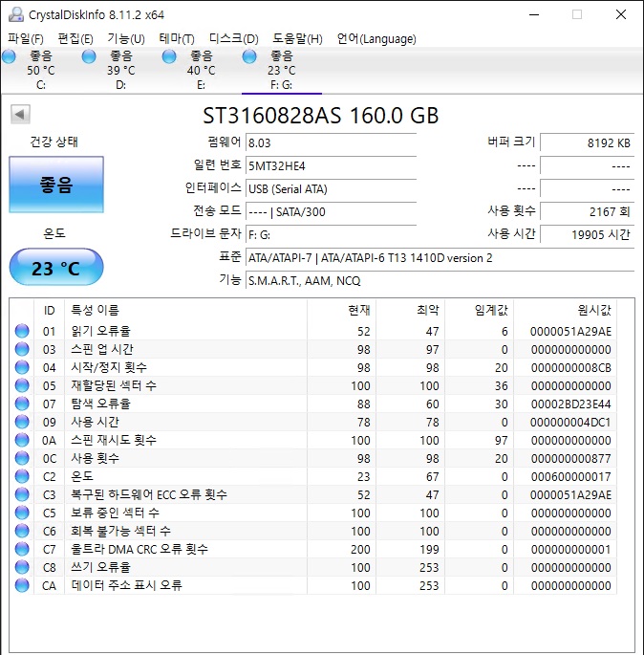
Task: Select disk F: G: at 23 °C
Action: (281, 70)
